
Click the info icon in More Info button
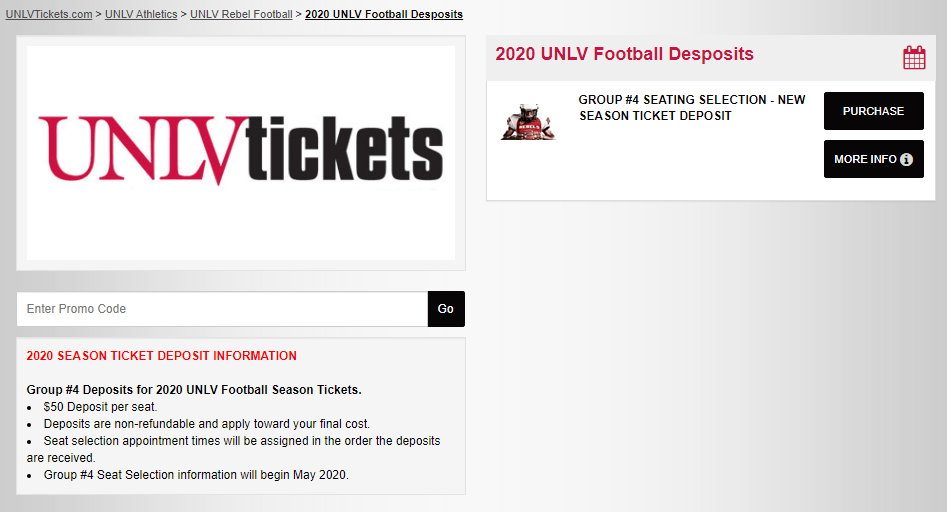pos(906,159)
